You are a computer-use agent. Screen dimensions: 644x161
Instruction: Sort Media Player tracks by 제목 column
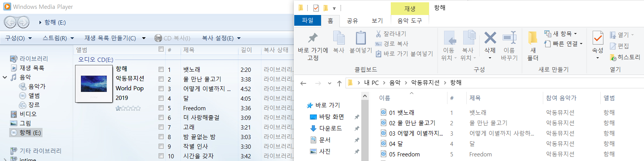pos(189,50)
